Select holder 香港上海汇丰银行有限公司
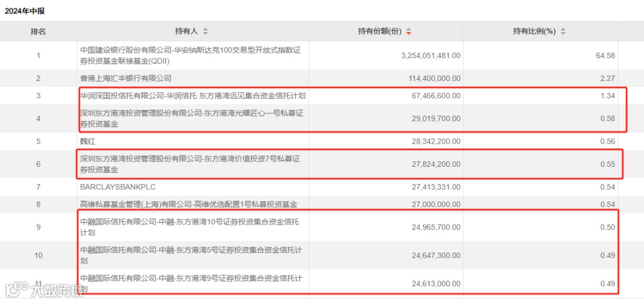Image resolution: width=644 pixels, height=302 pixels. coord(126,78)
